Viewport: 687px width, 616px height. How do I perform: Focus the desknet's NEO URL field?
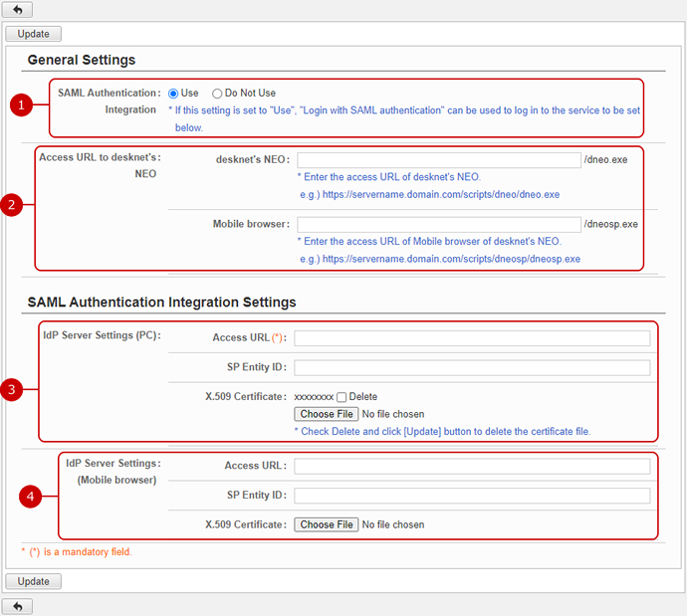tap(439, 160)
